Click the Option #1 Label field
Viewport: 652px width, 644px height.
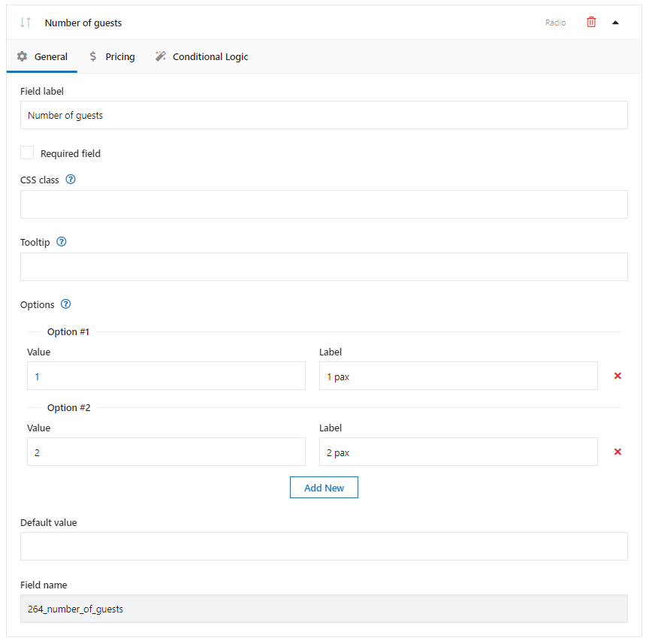coord(458,376)
